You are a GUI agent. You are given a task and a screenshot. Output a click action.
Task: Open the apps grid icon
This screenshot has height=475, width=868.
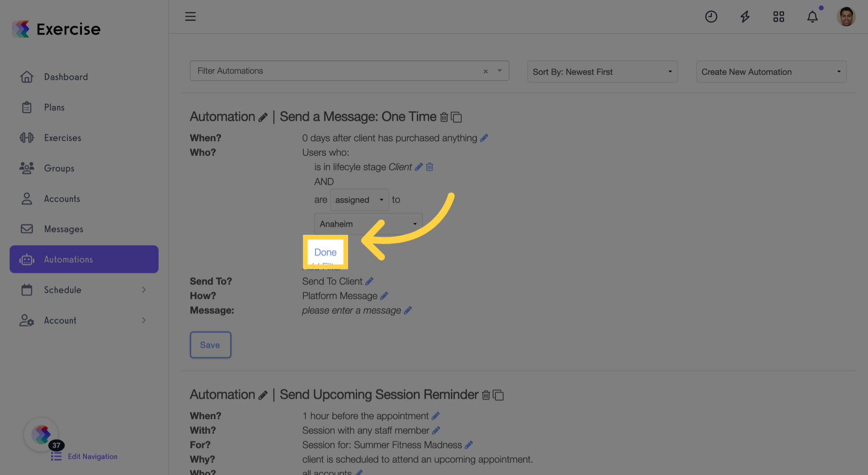coord(778,17)
